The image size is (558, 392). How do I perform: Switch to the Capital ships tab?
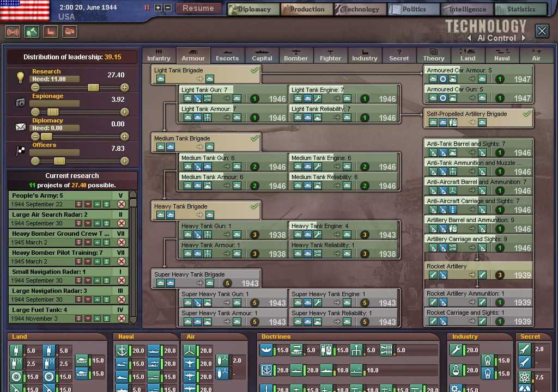pyautogui.click(x=262, y=55)
